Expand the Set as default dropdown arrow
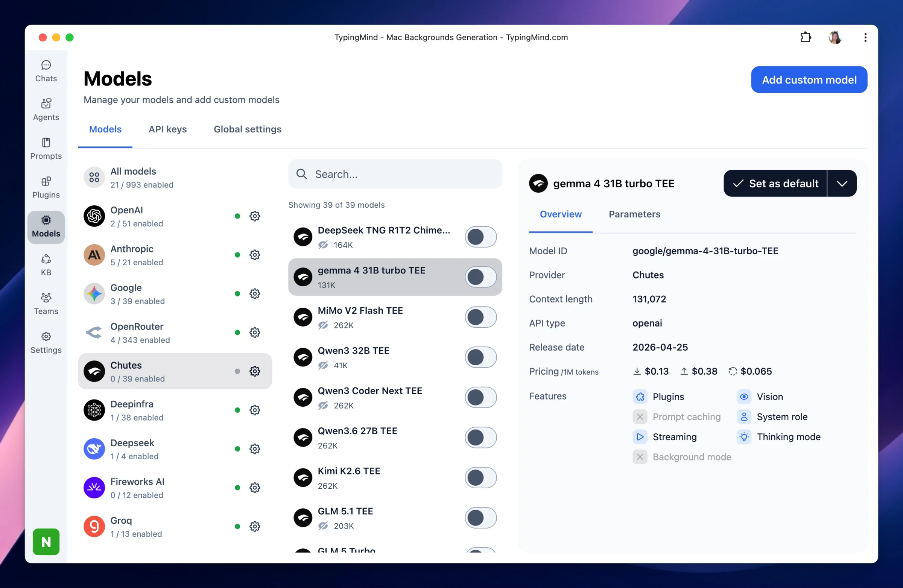 coord(842,184)
